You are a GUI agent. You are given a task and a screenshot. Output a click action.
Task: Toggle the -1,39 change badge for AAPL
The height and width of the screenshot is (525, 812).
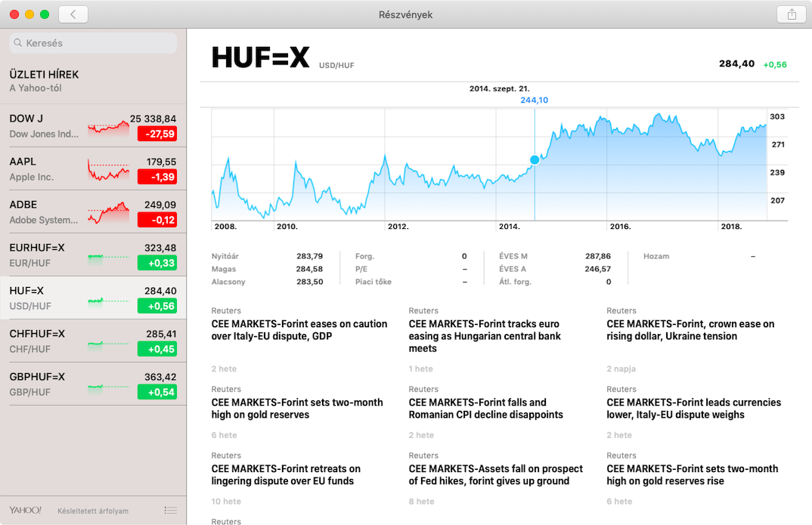coord(157,177)
